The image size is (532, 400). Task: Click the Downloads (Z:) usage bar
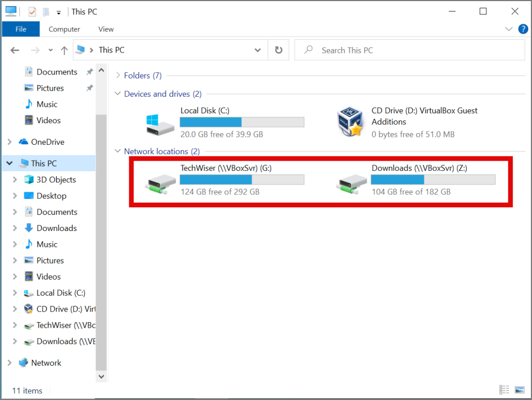click(x=433, y=180)
